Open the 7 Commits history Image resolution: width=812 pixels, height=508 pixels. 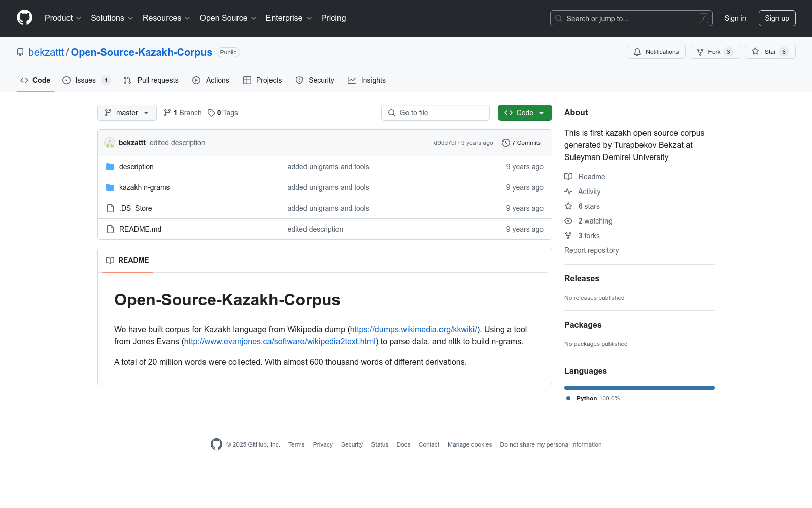point(521,143)
